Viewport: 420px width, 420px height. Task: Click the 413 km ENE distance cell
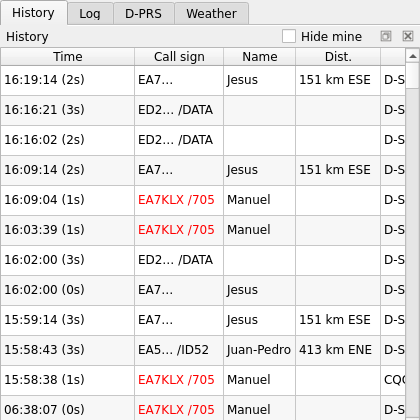click(x=338, y=350)
